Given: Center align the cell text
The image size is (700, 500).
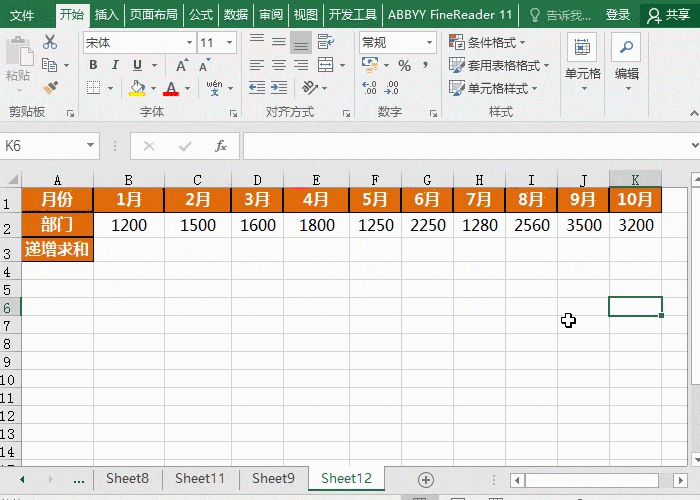Looking at the screenshot, I should [278, 66].
